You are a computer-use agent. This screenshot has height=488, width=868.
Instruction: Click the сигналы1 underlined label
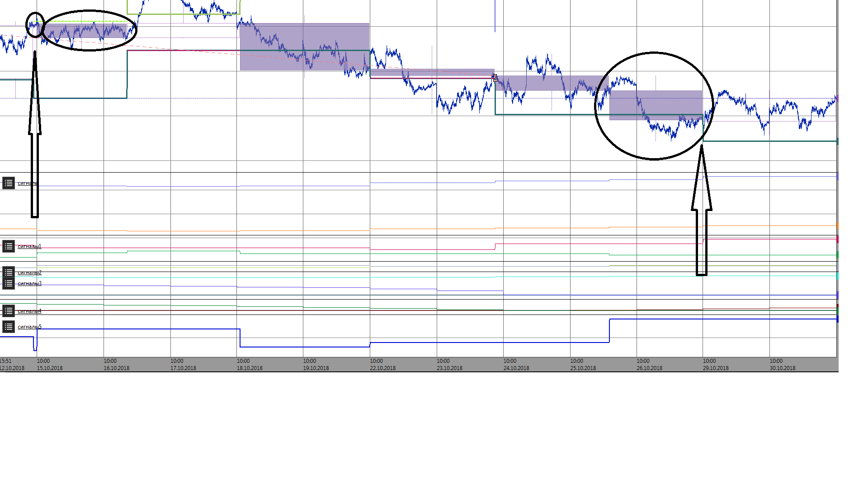pos(29,246)
